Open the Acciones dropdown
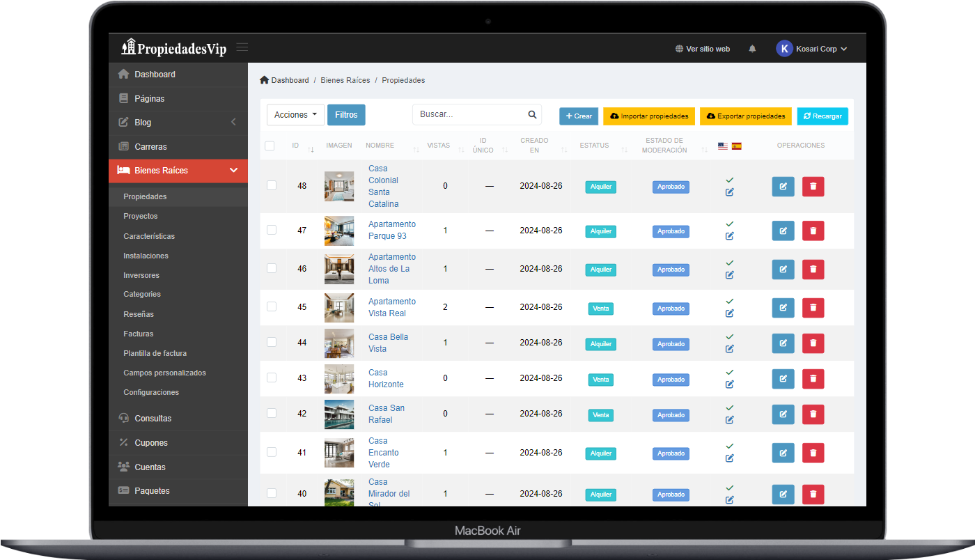This screenshot has height=560, width=975. [x=295, y=115]
